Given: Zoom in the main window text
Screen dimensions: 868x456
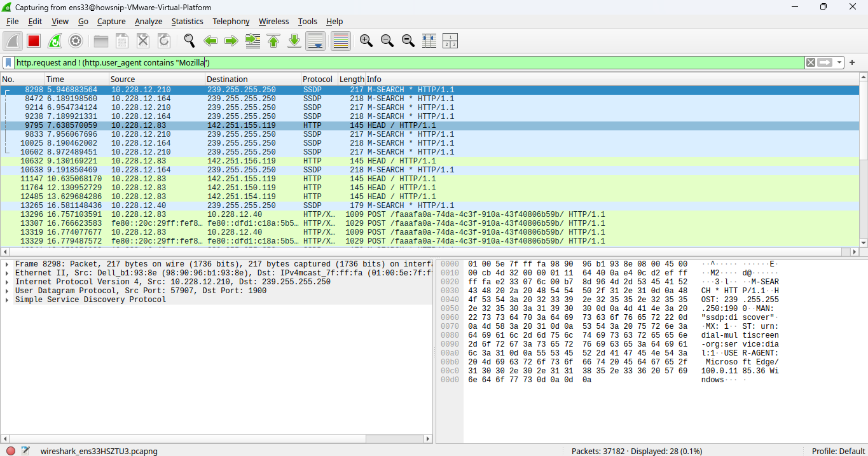Looking at the screenshot, I should click(366, 41).
